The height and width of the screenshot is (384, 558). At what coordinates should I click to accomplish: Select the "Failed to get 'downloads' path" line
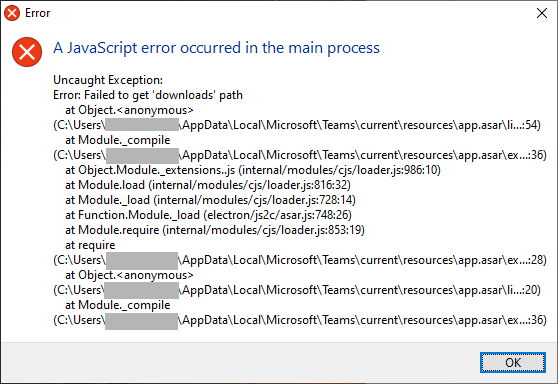pyautogui.click(x=148, y=95)
